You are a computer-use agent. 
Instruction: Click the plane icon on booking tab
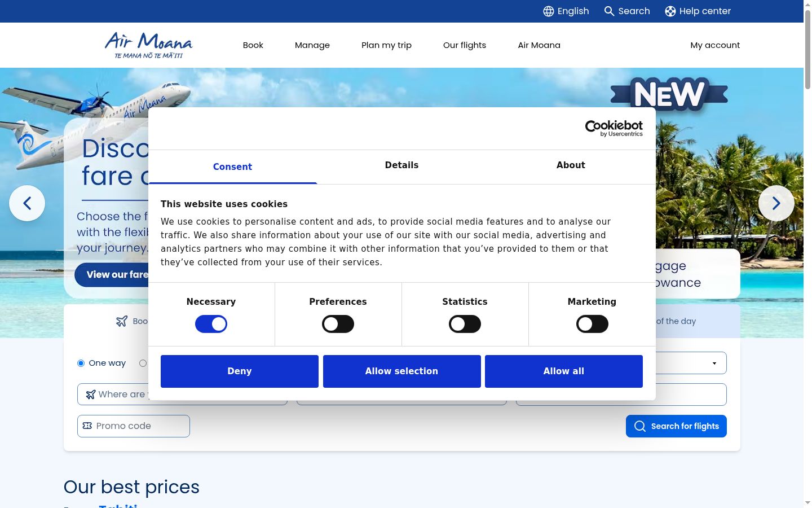pos(122,321)
